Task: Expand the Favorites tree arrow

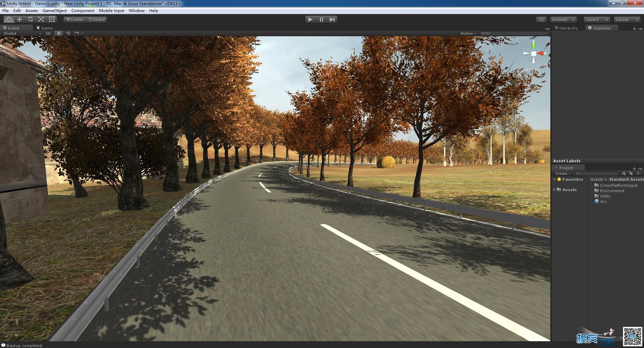Action: pyautogui.click(x=554, y=179)
